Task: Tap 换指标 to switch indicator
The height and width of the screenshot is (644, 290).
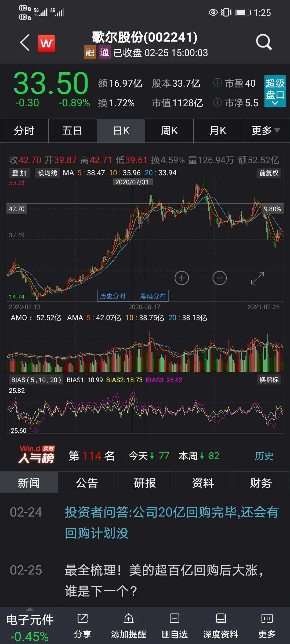Action: pyautogui.click(x=269, y=380)
